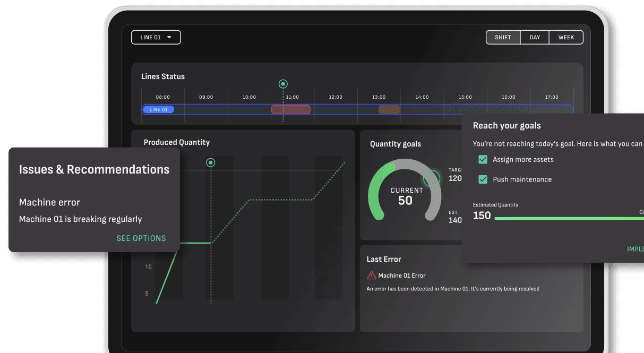Image resolution: width=644 pixels, height=353 pixels.
Task: Uncheck the Push maintenance checkbox
Action: (x=483, y=179)
